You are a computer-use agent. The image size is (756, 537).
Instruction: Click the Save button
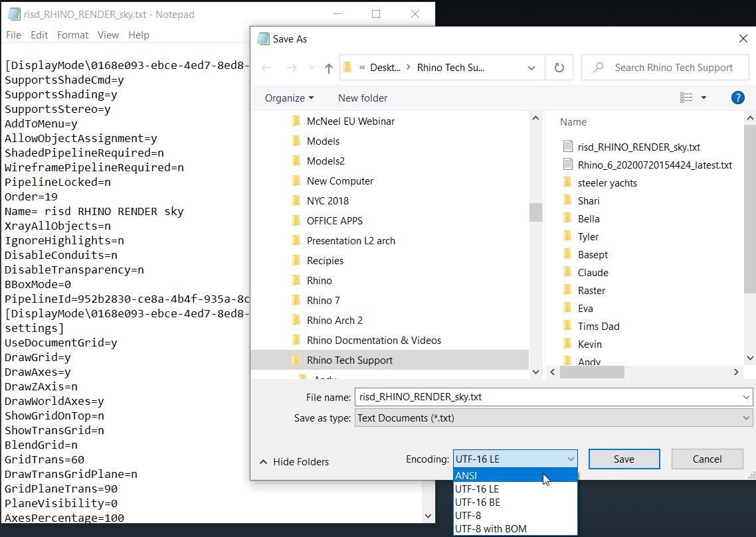(624, 459)
